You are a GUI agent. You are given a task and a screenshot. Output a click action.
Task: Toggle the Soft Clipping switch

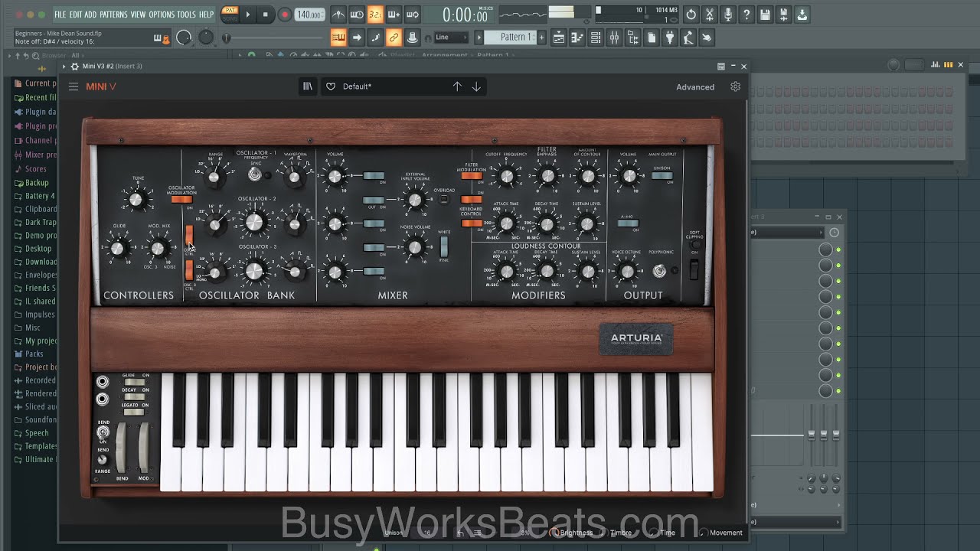click(694, 269)
